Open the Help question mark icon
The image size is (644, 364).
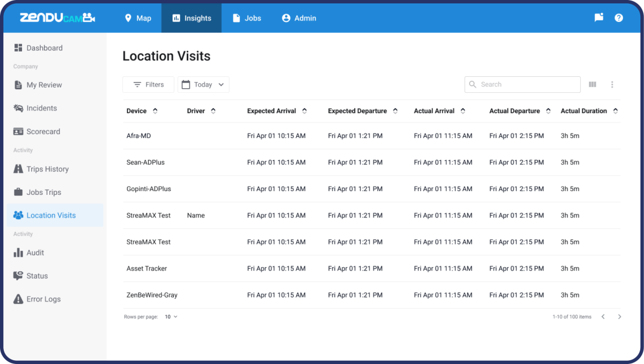619,17
